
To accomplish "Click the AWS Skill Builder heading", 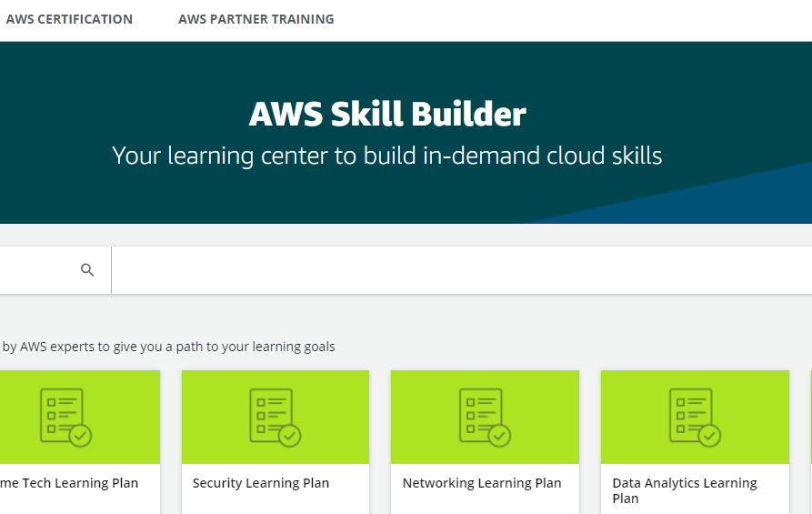I will 387,114.
